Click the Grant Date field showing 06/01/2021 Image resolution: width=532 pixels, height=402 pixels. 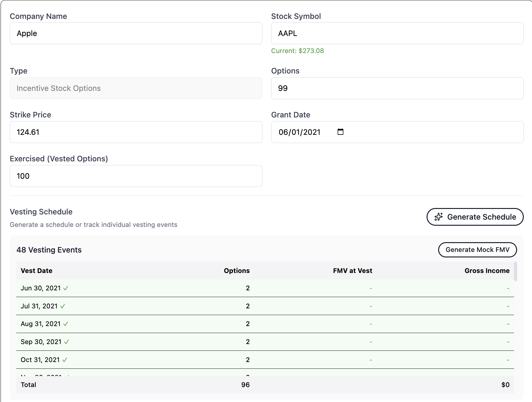pos(397,132)
